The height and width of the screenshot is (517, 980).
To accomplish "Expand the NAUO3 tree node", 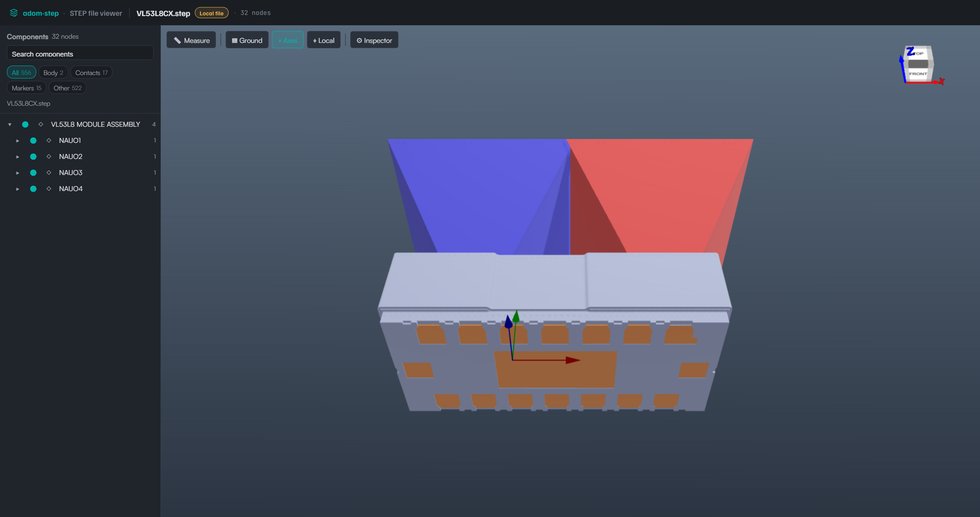I will pyautogui.click(x=18, y=173).
